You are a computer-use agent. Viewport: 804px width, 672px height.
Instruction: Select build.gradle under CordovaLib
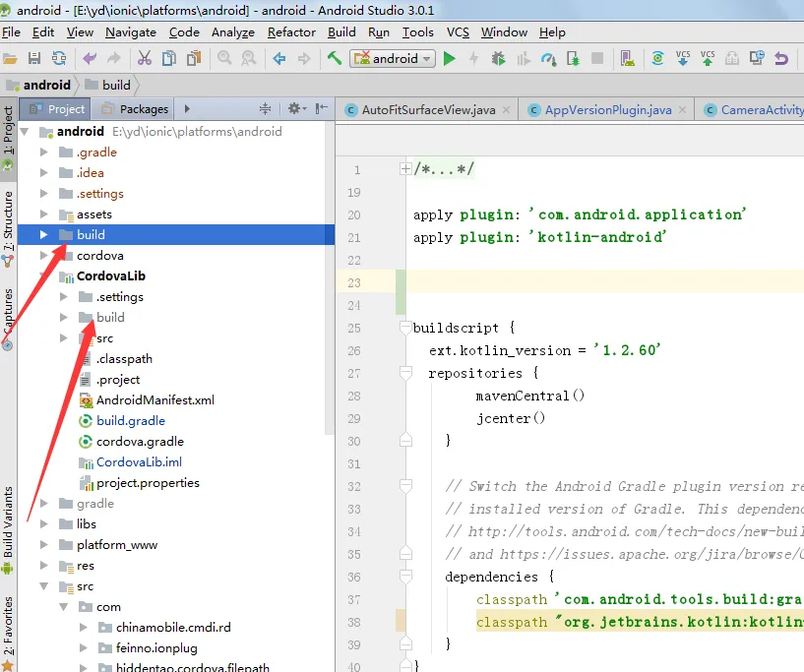click(x=131, y=421)
